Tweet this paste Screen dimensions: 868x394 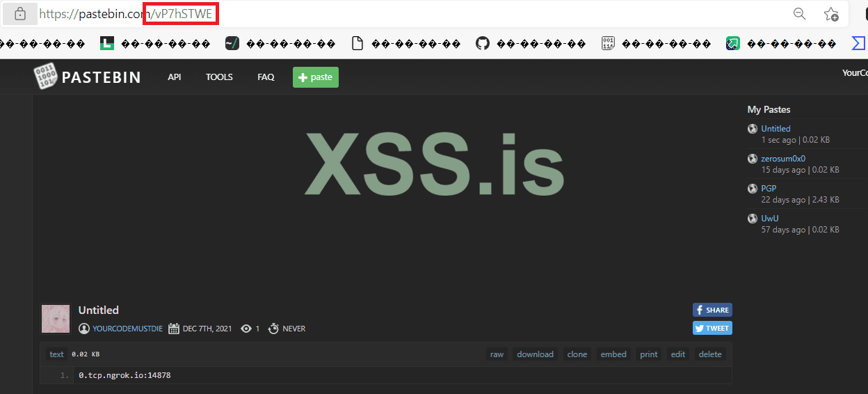tap(712, 328)
